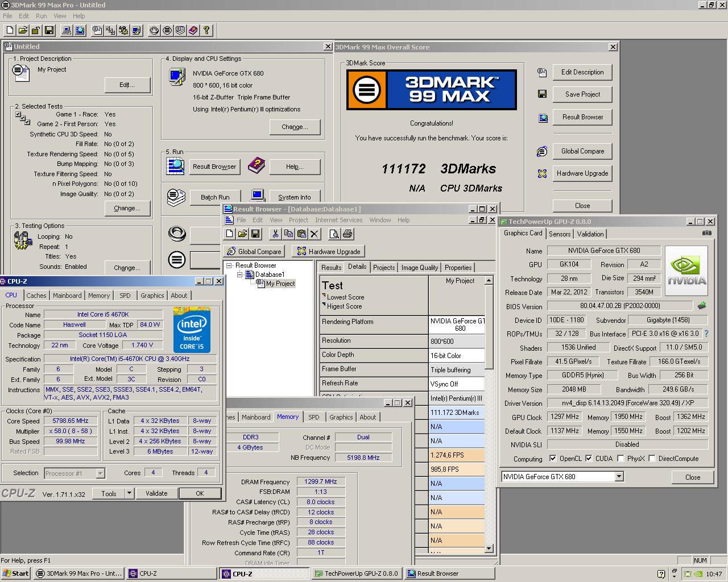
Task: Click Open folder icon in Result Browser toolbar
Action: [242, 234]
